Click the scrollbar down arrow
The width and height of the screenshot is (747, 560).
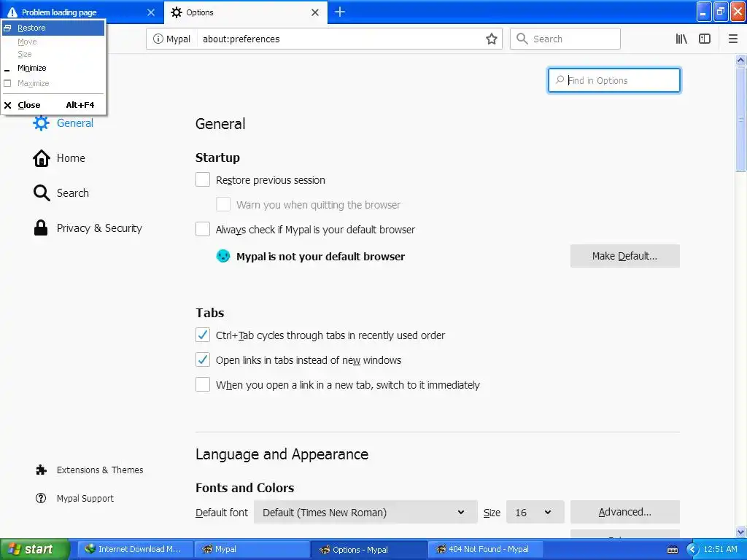[x=740, y=532]
